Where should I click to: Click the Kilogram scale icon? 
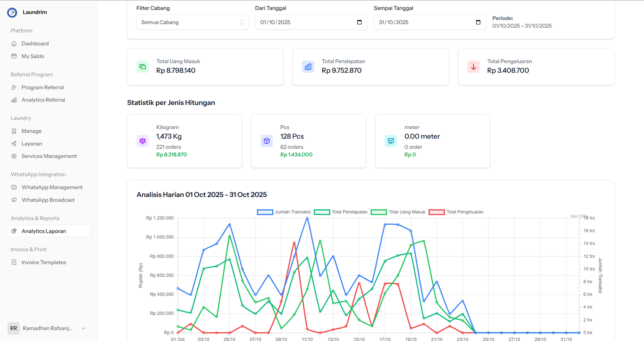click(142, 141)
